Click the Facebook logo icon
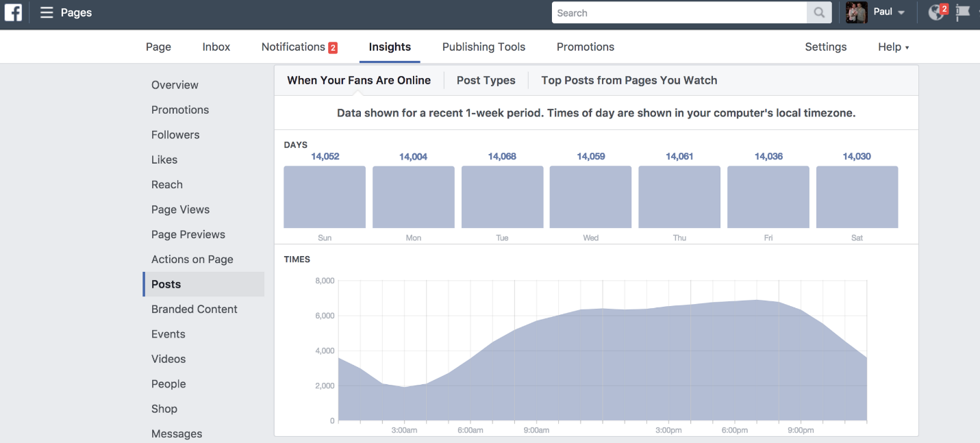The image size is (980, 443). pos(13,12)
